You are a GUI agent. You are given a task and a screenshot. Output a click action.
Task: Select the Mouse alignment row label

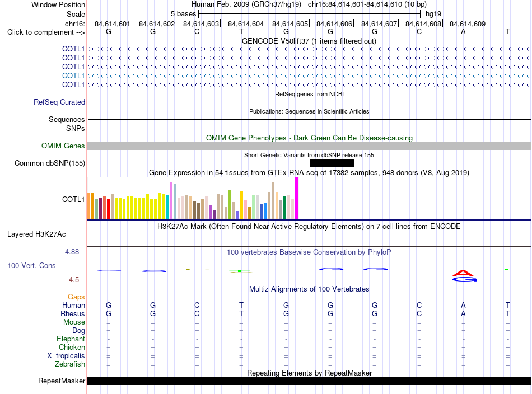[74, 322]
